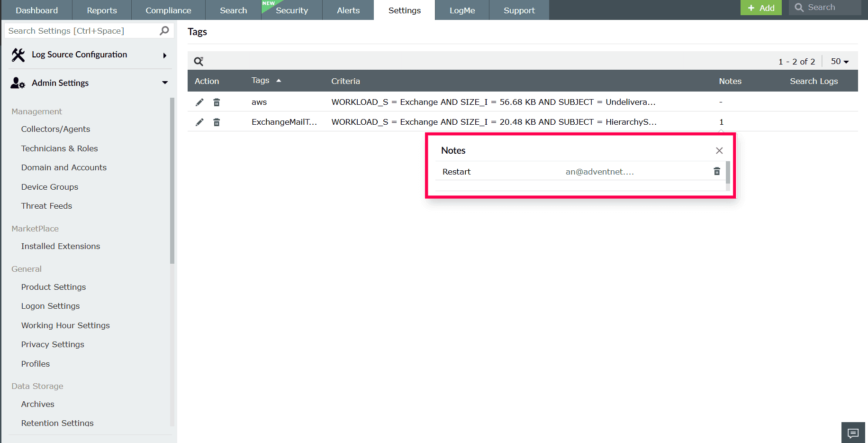The image size is (868, 443).
Task: Open the tags table search icon
Action: coord(199,61)
